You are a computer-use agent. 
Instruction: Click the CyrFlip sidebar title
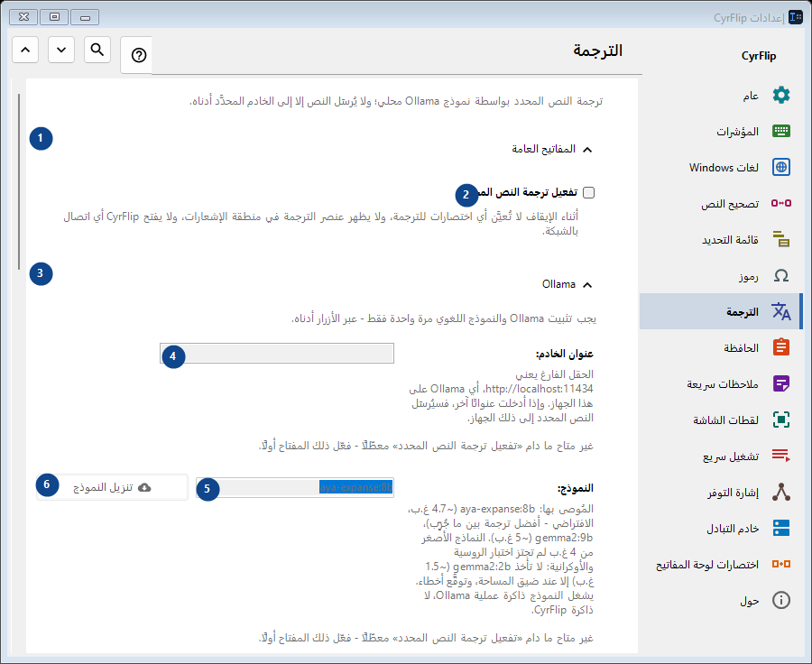pos(759,56)
